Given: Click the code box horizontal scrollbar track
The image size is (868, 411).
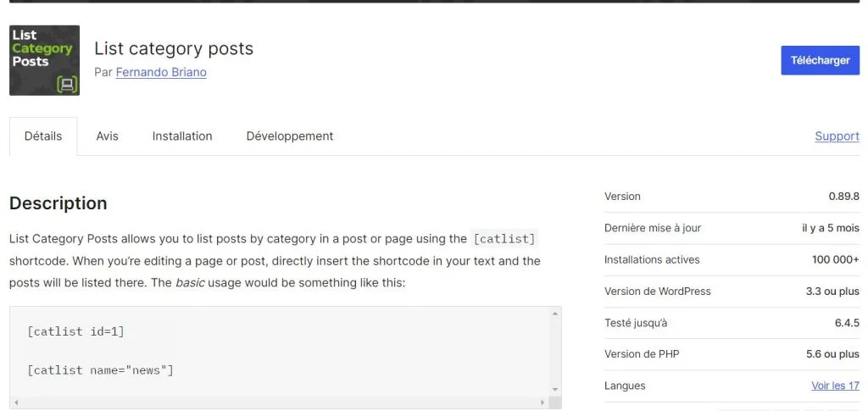Looking at the screenshot, I should pyautogui.click(x=280, y=403).
